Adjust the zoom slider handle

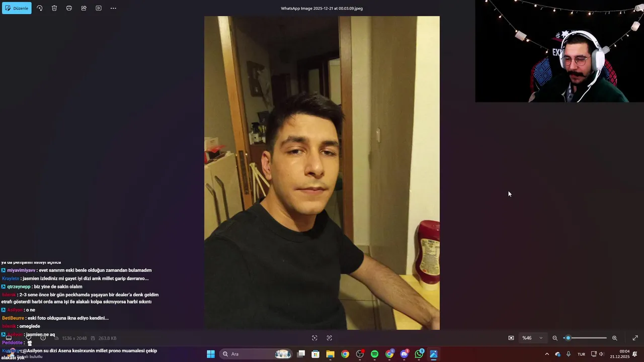tap(568, 338)
